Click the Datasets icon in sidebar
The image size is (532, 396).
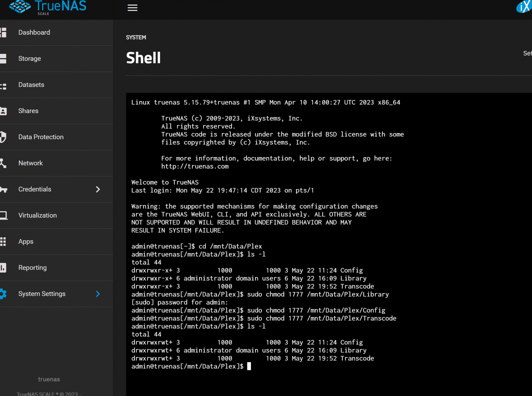[x=3, y=86]
